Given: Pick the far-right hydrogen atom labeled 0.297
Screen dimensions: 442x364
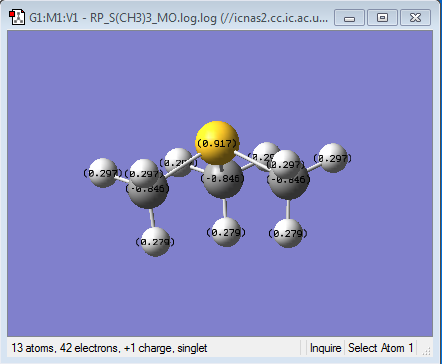Looking at the screenshot, I should [333, 158].
